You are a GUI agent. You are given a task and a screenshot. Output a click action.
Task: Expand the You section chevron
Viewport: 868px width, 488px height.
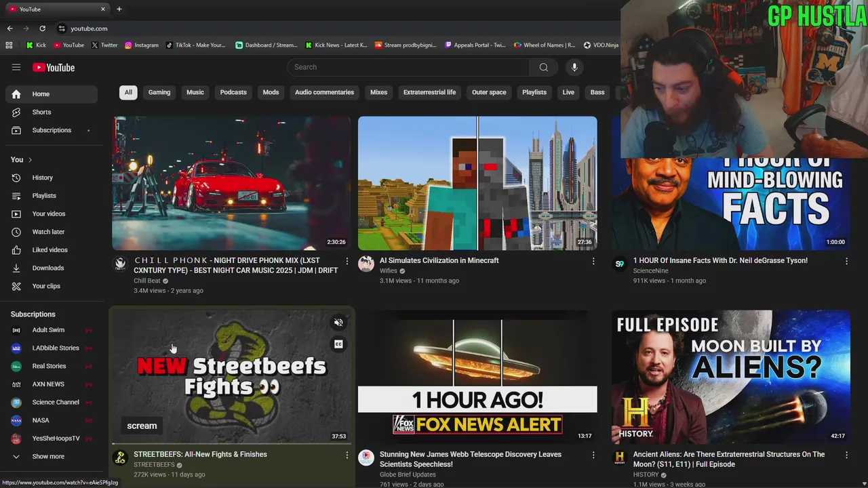30,160
